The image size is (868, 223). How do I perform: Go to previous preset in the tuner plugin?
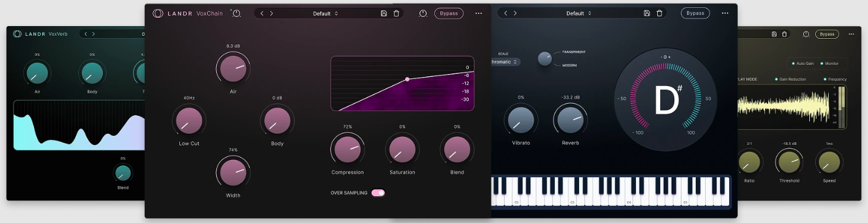[506, 13]
